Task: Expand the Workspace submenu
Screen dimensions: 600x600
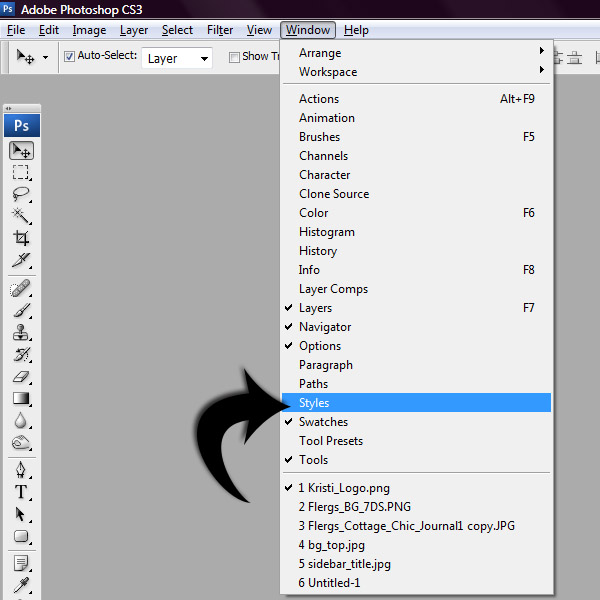Action: click(x=416, y=72)
